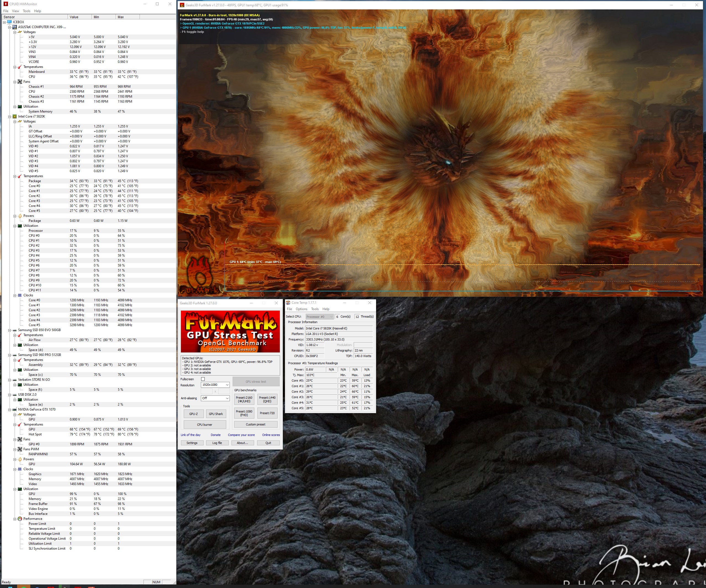Open View menu in HWMonitor

15,11
